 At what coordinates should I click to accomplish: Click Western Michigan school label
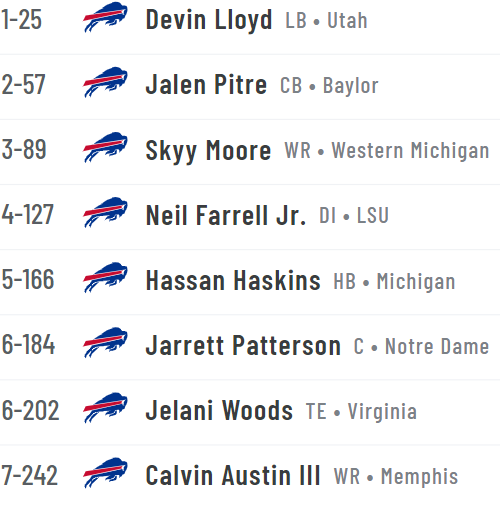pos(410,151)
